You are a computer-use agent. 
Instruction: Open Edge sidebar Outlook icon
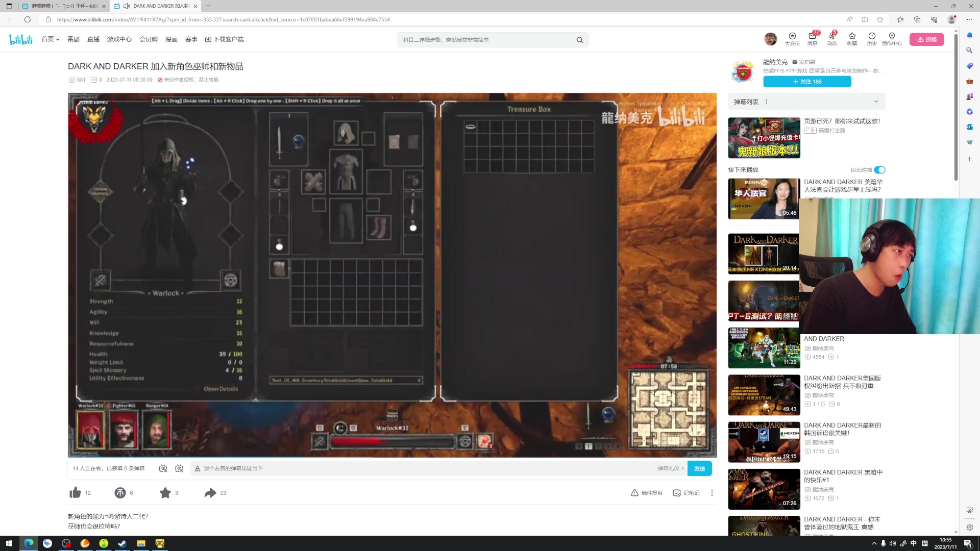click(969, 127)
